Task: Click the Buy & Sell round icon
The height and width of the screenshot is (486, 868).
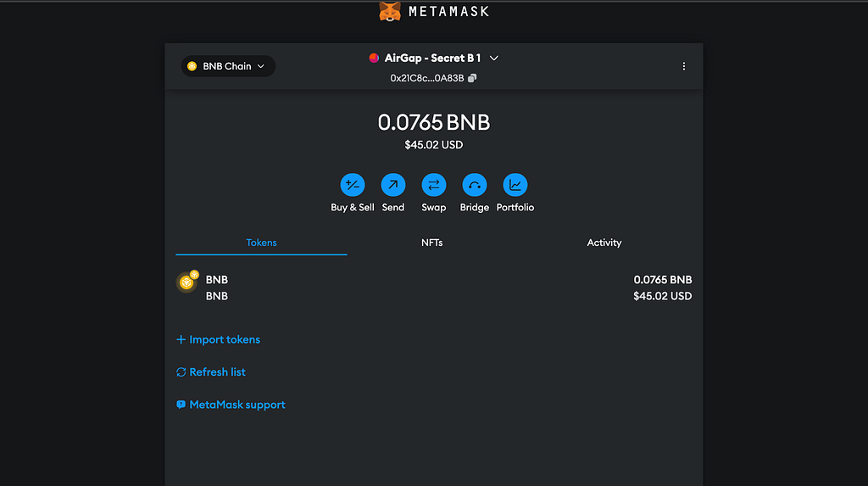Action: 353,185
